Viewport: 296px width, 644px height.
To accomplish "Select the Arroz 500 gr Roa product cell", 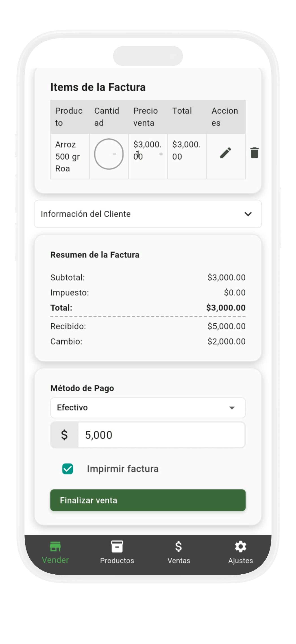I will [x=67, y=157].
